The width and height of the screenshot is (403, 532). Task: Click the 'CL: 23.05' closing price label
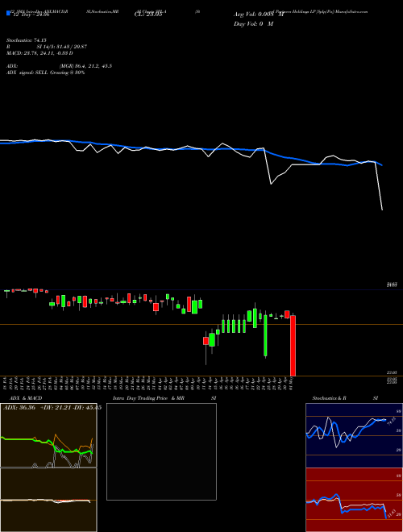(x=148, y=15)
